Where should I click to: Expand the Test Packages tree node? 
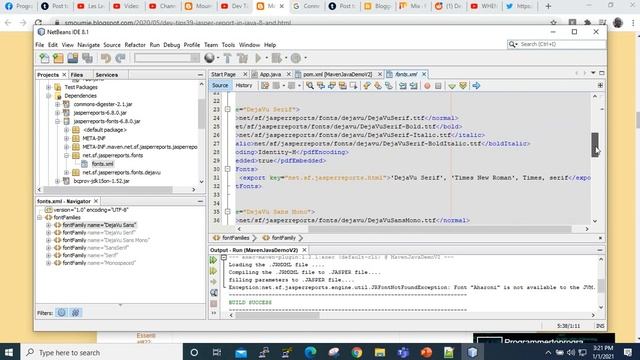49,87
